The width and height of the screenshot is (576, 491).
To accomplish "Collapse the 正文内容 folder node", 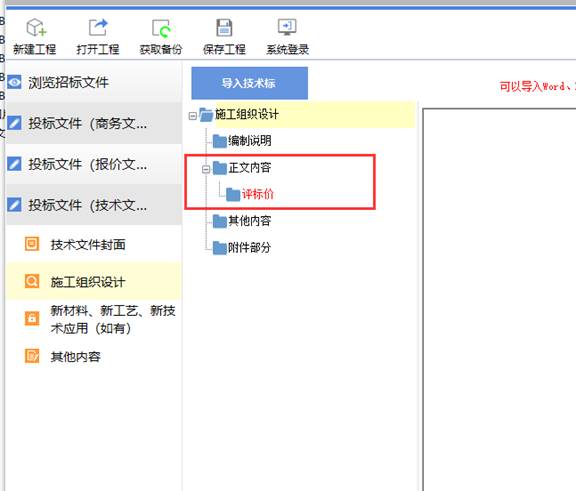I will (x=206, y=169).
